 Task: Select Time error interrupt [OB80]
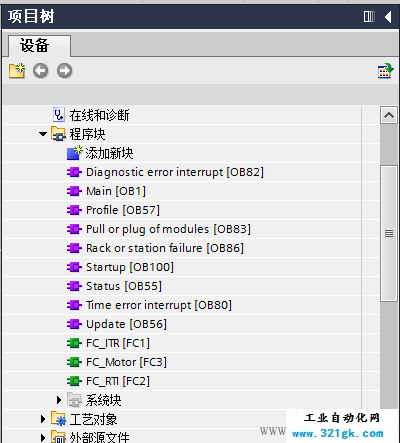(x=159, y=305)
